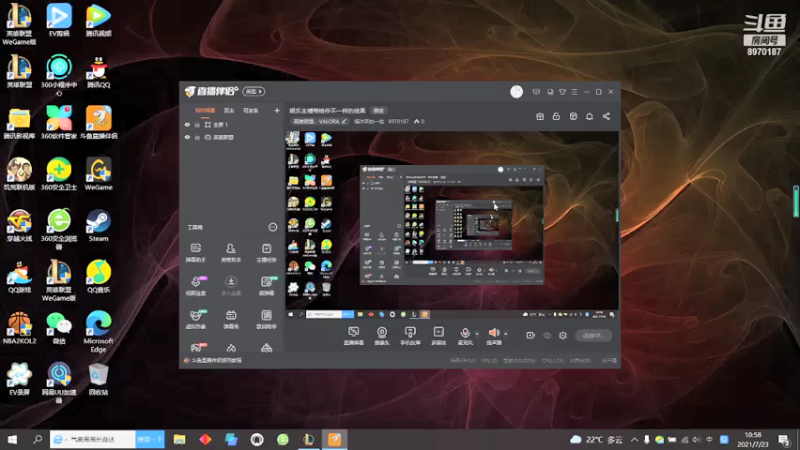The width and height of the screenshot is (800, 450).
Task: Add a camera source (摄像头)
Action: 382,336
